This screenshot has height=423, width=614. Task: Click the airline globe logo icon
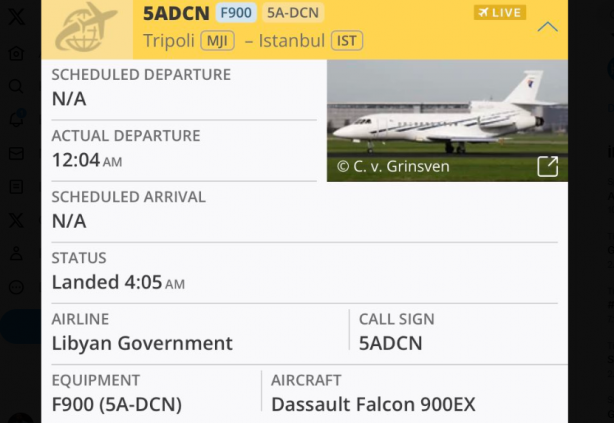pos(86,28)
